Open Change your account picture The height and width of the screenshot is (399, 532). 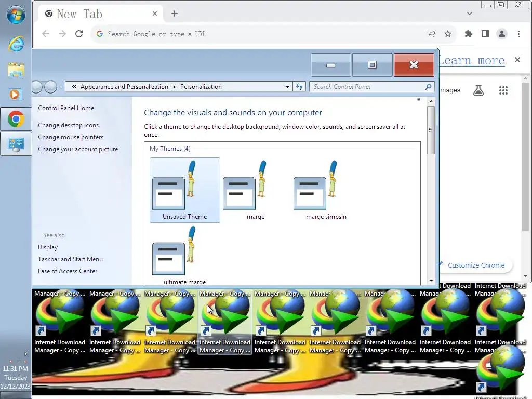click(78, 149)
